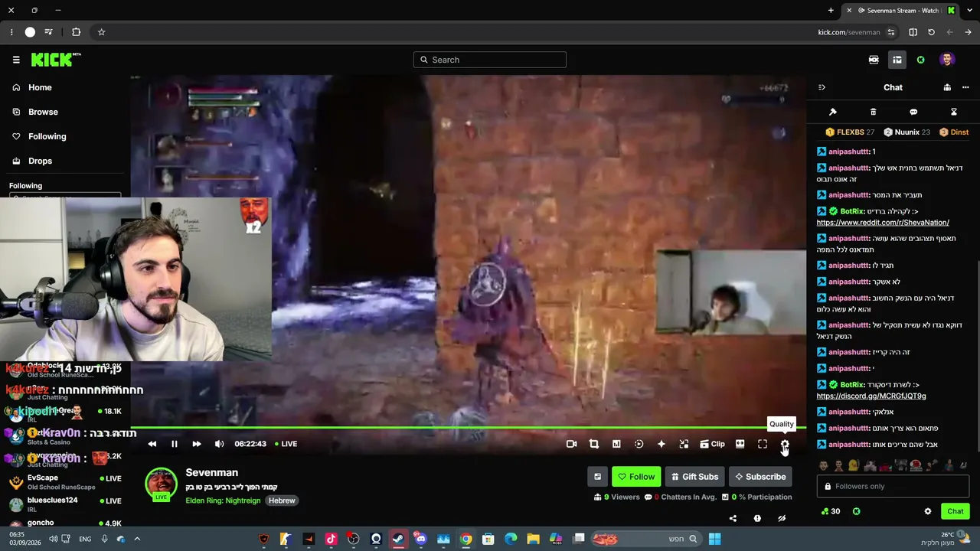Screen dimensions: 980x551
Task: Open the bluesclues124 channel in Following
Action: [x=64, y=504]
